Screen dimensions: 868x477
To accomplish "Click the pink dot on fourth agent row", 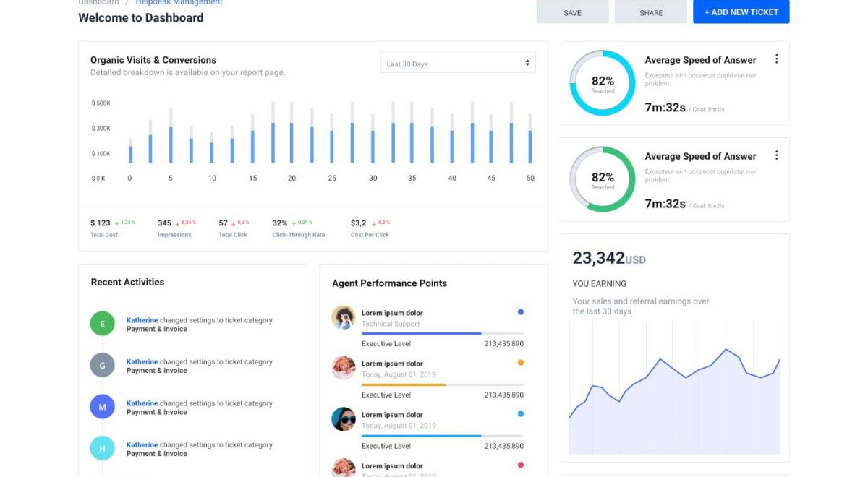I will [520, 465].
